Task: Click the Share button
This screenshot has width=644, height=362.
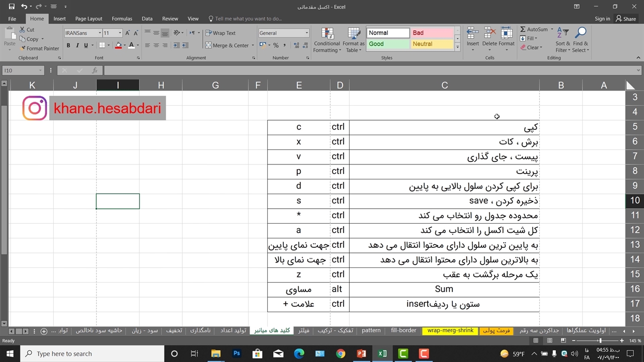Action: [x=625, y=19]
